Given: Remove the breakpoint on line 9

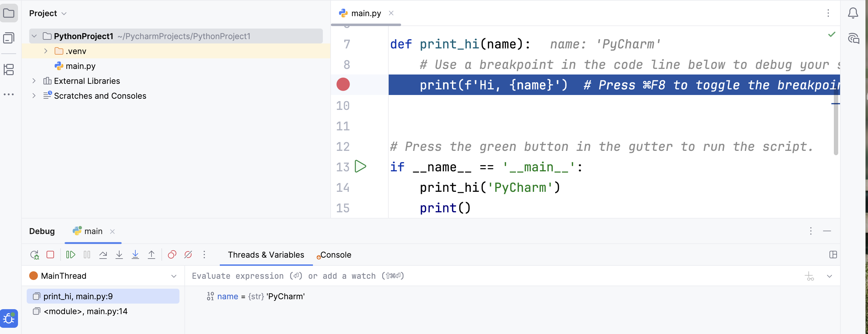Looking at the screenshot, I should click(343, 85).
